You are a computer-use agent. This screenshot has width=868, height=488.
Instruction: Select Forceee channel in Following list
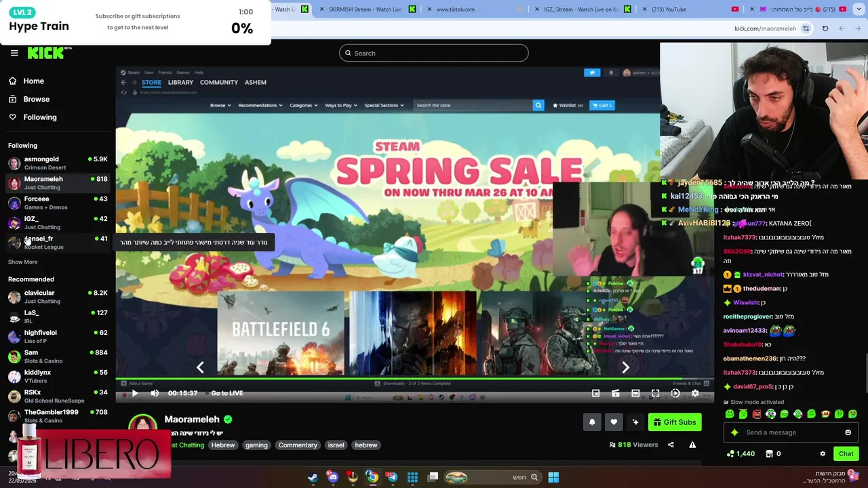click(58, 203)
